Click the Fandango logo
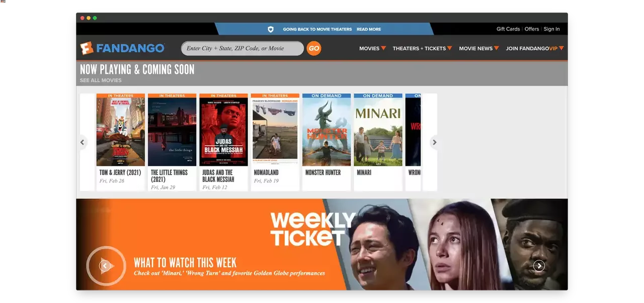Screen dimensions: 644x303 point(122,48)
